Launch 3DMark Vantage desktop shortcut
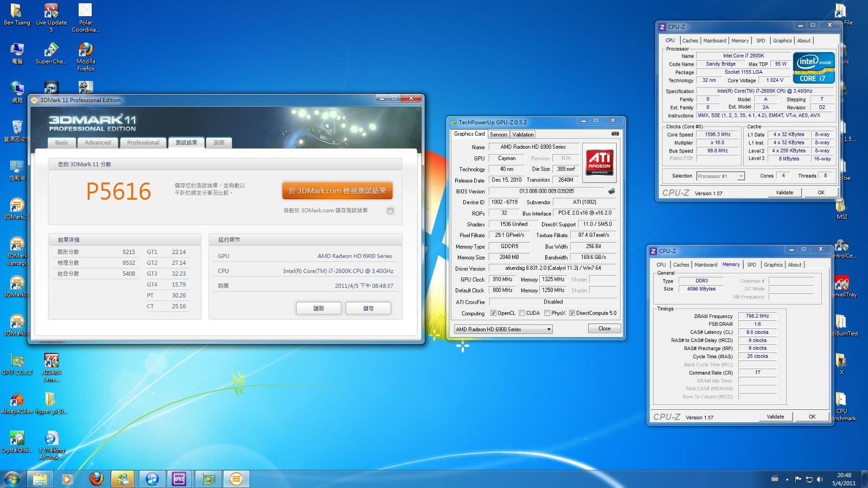This screenshot has height=488, width=868. [17, 251]
